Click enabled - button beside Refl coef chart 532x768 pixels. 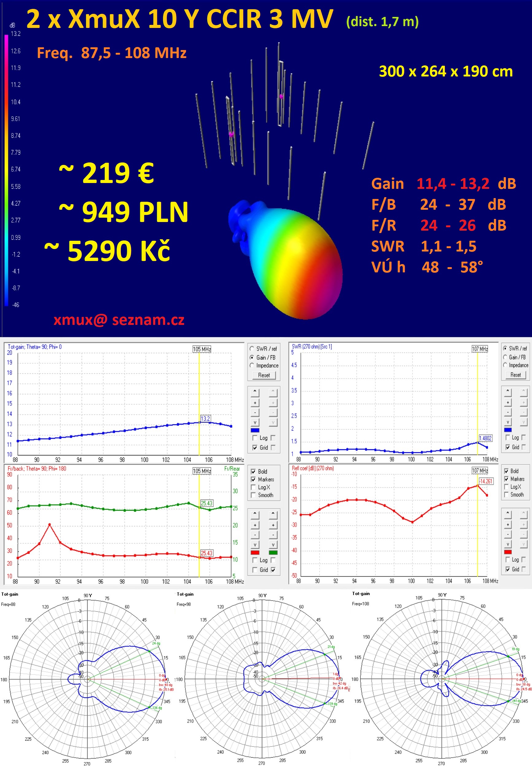[x=508, y=534]
